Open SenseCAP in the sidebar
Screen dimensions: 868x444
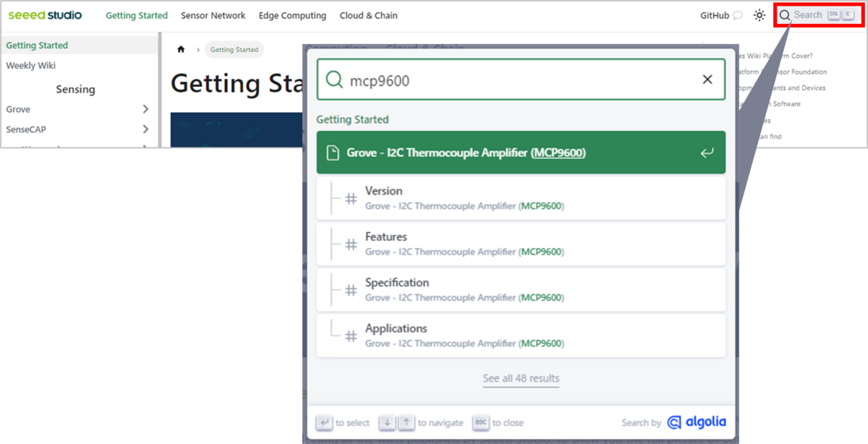coord(26,129)
